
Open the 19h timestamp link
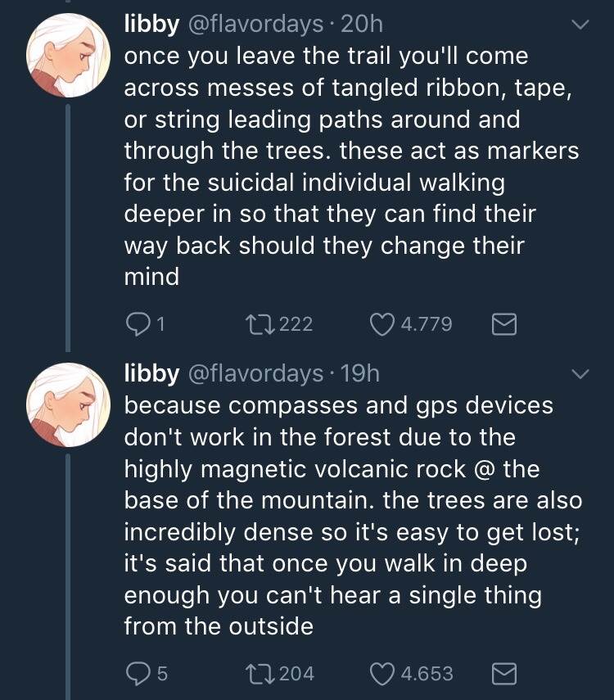point(359,373)
